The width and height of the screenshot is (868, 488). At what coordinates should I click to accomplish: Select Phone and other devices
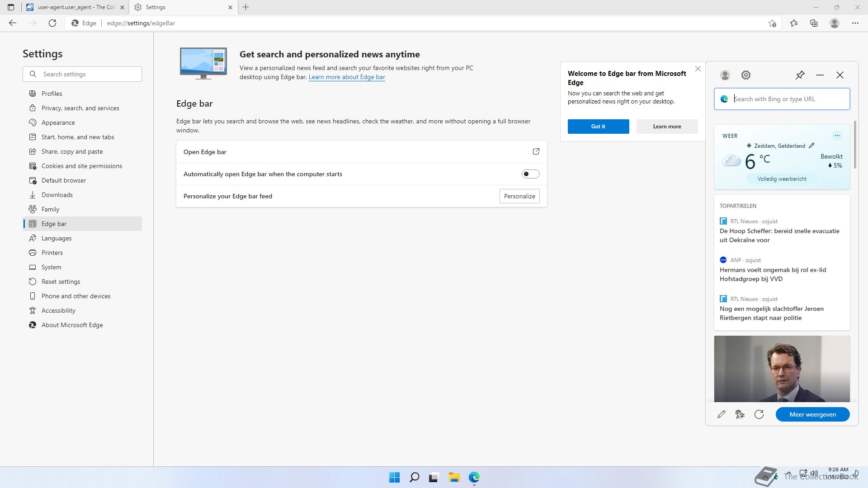(x=82, y=296)
